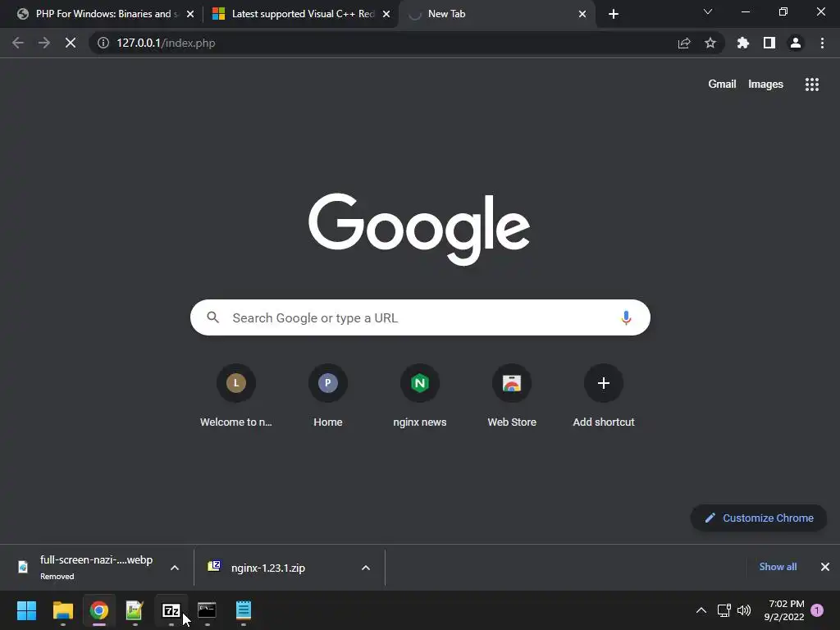
Task: Stop loading the page
Action: 71,43
